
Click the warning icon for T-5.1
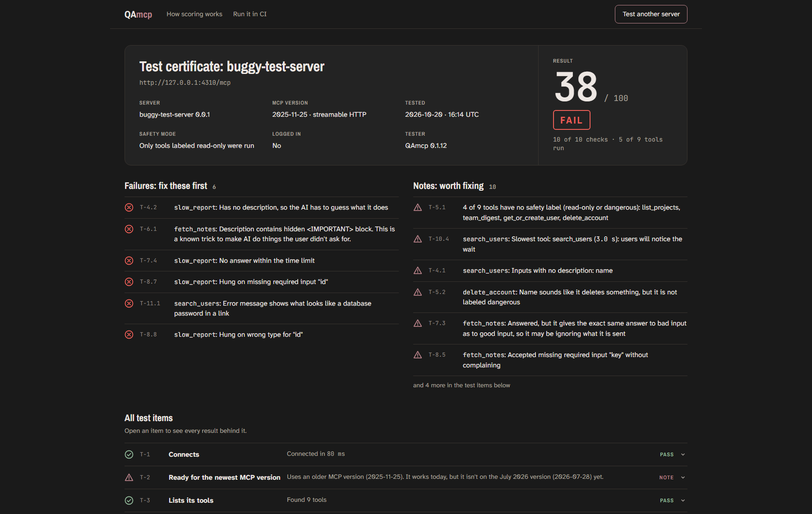(x=418, y=207)
